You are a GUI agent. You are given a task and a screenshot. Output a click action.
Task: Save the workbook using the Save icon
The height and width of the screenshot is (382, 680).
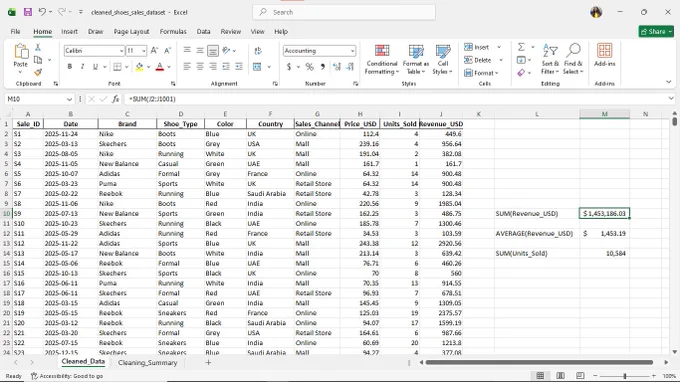(x=28, y=12)
